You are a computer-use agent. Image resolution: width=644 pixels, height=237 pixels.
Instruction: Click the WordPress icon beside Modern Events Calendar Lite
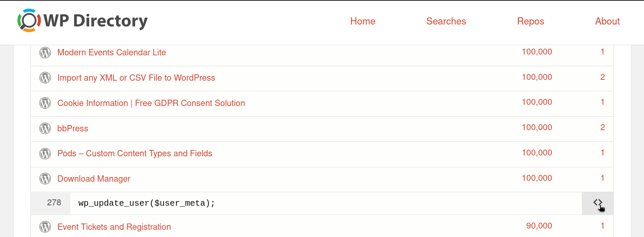click(x=45, y=53)
